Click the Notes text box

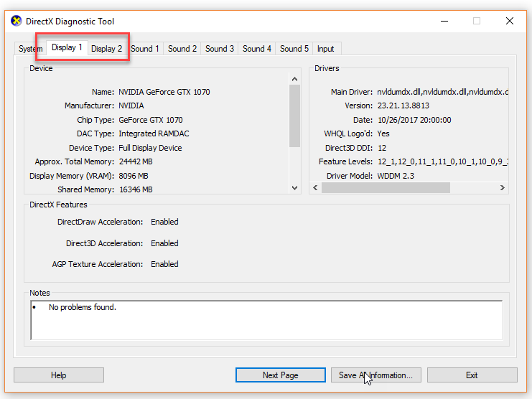(x=266, y=320)
